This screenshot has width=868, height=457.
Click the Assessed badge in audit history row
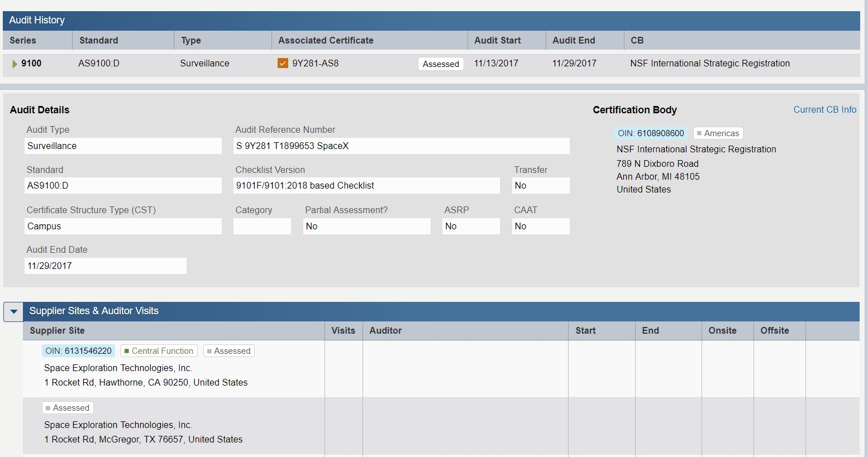pyautogui.click(x=441, y=64)
